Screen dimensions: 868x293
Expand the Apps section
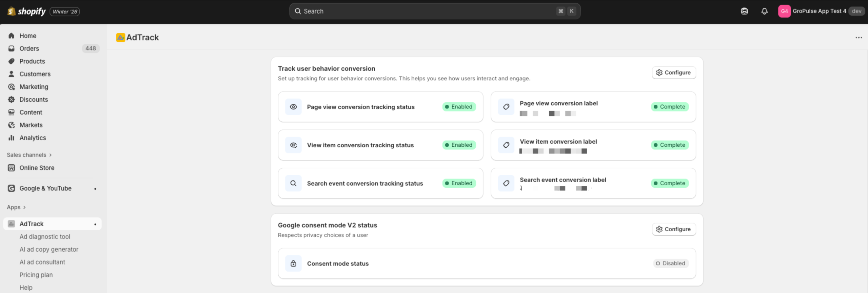point(16,207)
